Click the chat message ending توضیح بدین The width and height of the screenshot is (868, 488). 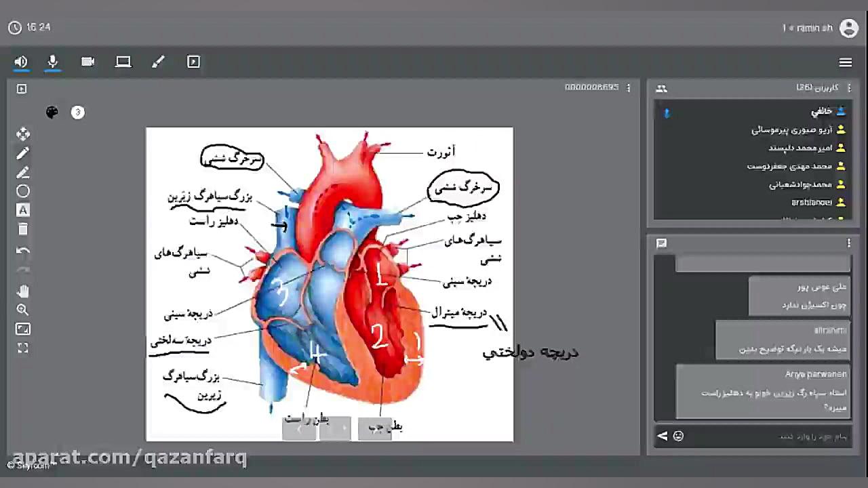tap(783, 340)
